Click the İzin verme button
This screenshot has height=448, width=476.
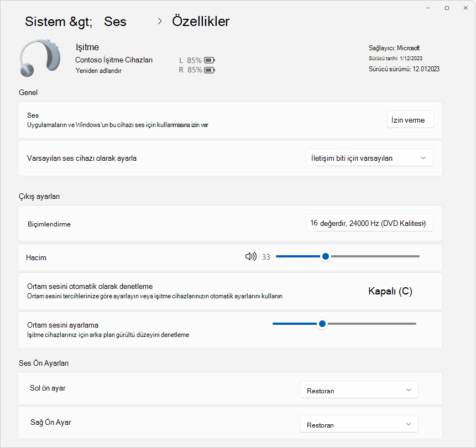(410, 120)
